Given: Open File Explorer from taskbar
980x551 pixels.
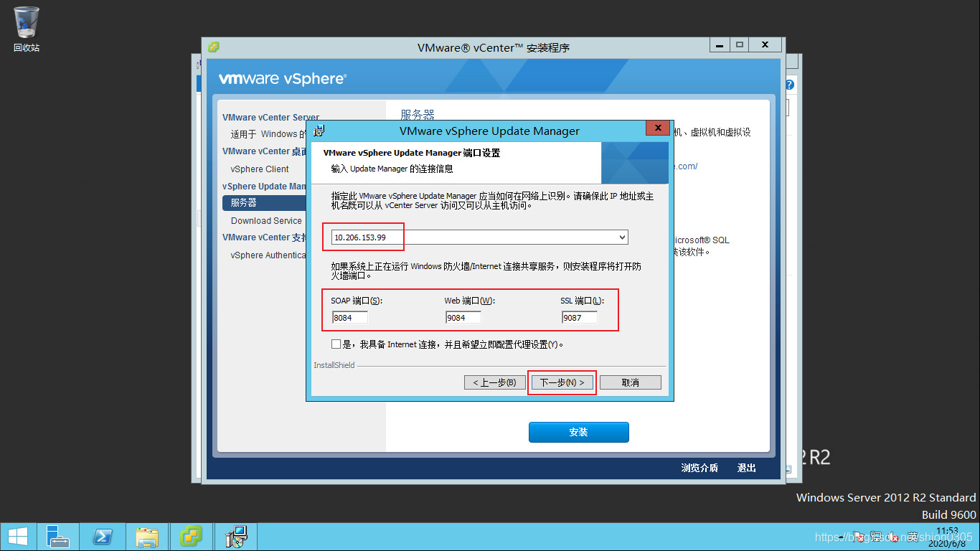Looking at the screenshot, I should point(147,537).
